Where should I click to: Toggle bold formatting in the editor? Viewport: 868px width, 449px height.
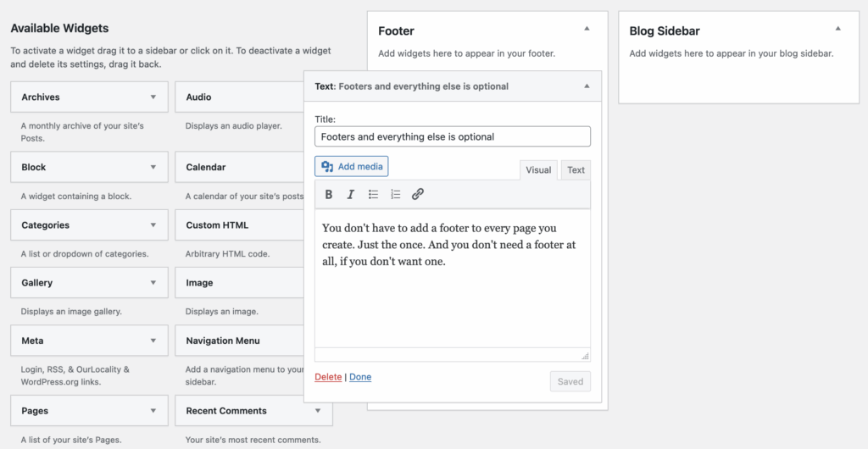pyautogui.click(x=330, y=194)
